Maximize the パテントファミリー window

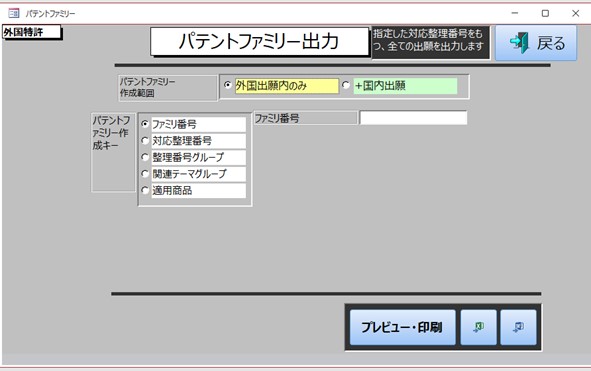click(x=545, y=13)
